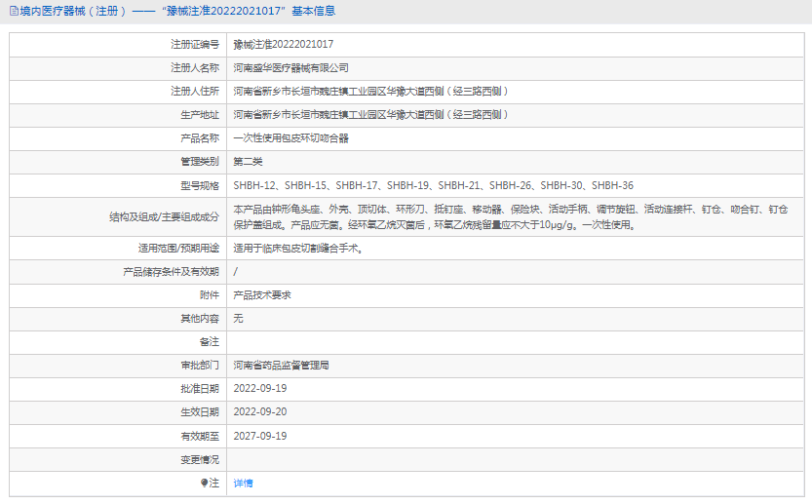Click the 变更情况 label

[200, 459]
